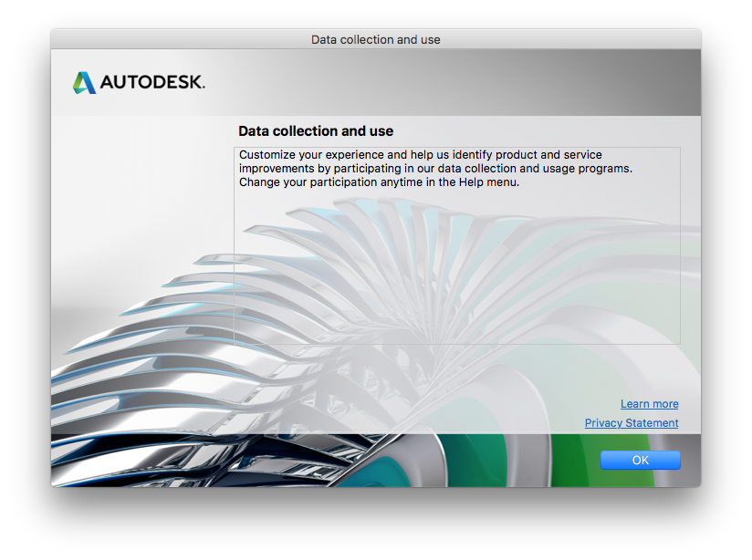Click the dialog title bar text
This screenshot has height=560, width=752.
point(375,39)
